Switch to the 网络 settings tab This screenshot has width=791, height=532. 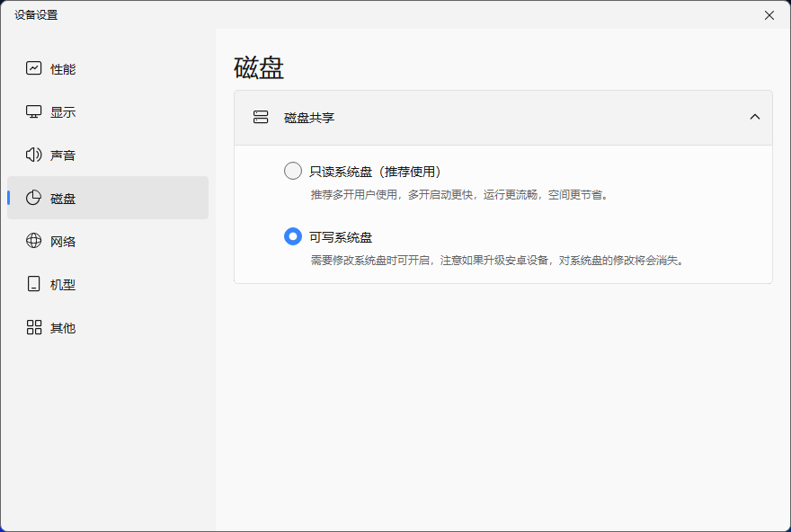coord(63,242)
